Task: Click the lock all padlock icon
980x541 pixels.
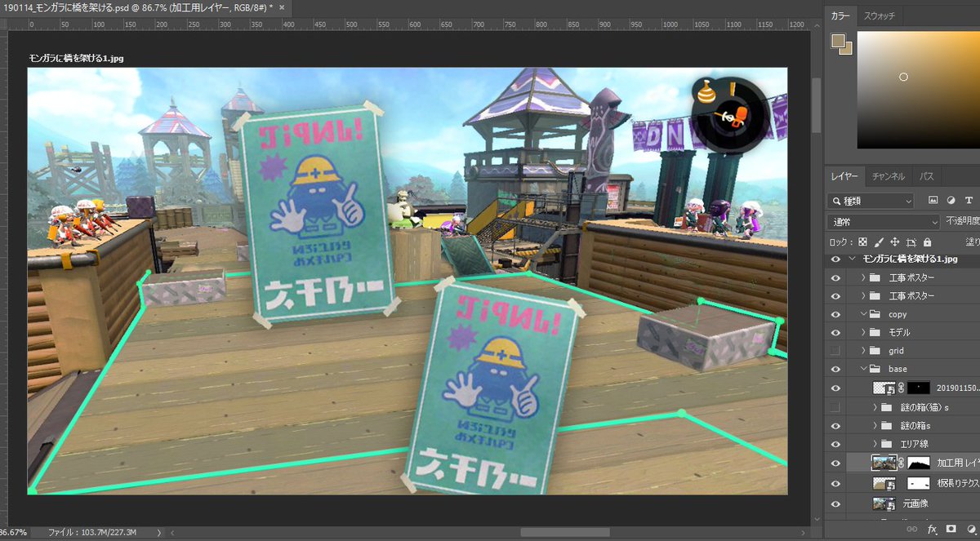Action: tap(927, 242)
